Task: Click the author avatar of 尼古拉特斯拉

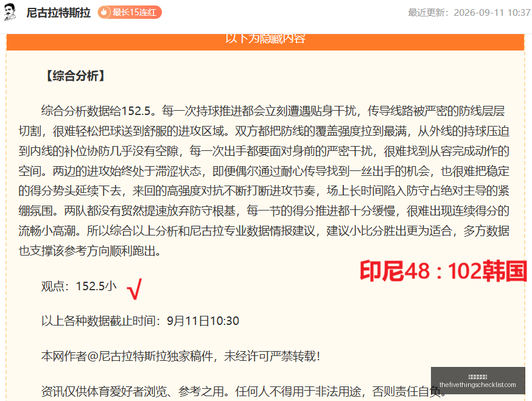Action: (9, 12)
